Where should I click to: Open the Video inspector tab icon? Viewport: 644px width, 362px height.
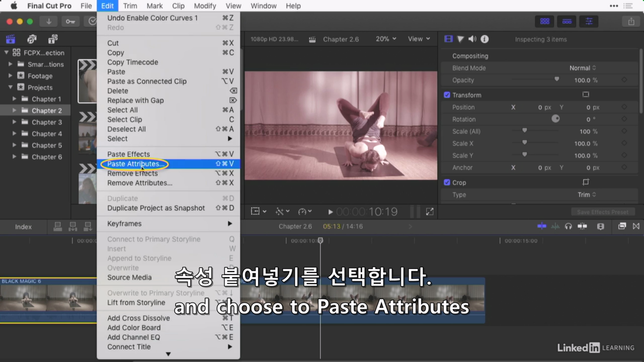tap(448, 39)
